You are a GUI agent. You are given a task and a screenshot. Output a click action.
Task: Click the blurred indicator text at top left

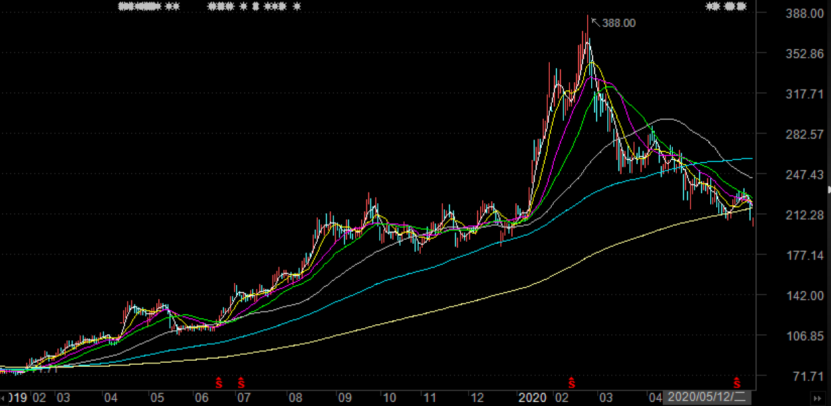[149, 7]
